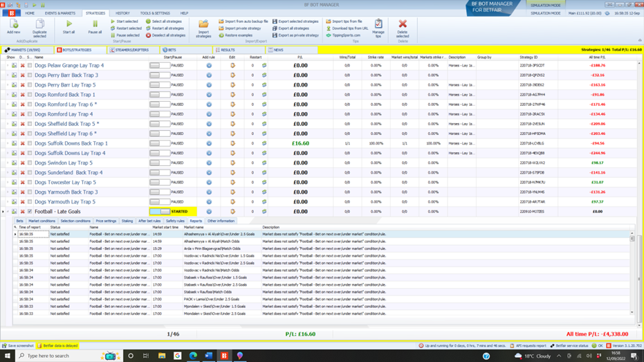This screenshot has width=644, height=362.
Task: Toggle the Football - Late Goals started switch
Action: 160,212
